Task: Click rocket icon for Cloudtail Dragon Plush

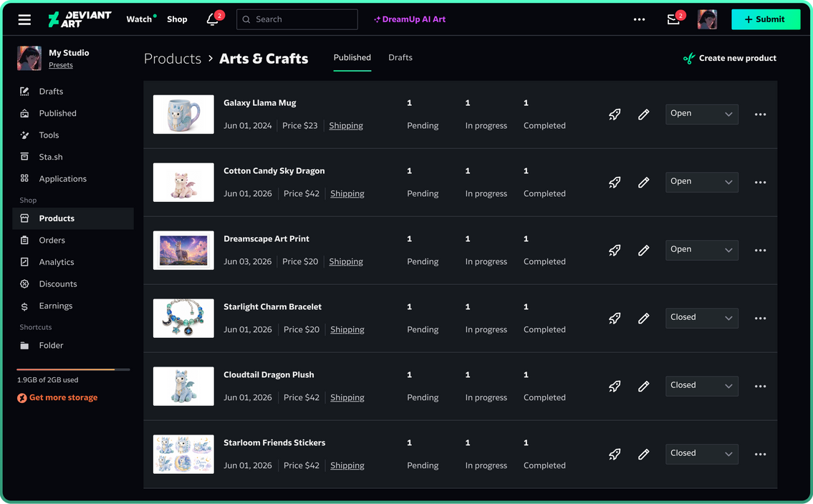Action: 615,386
